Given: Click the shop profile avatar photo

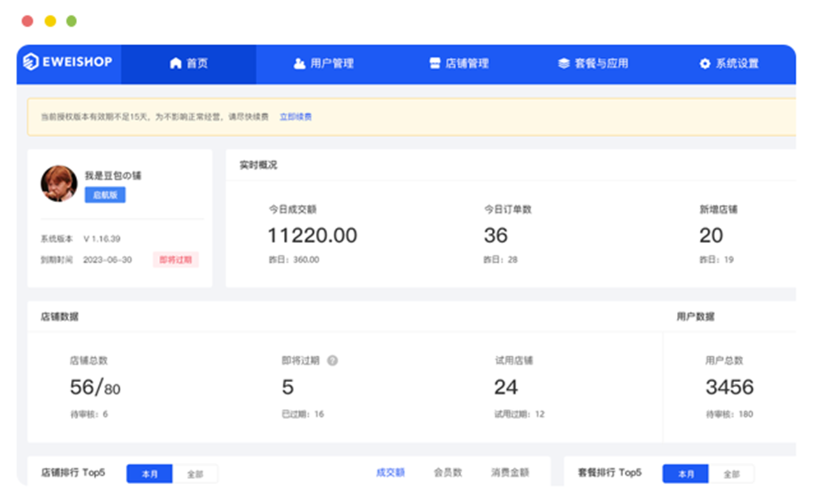Looking at the screenshot, I should coord(59,184).
